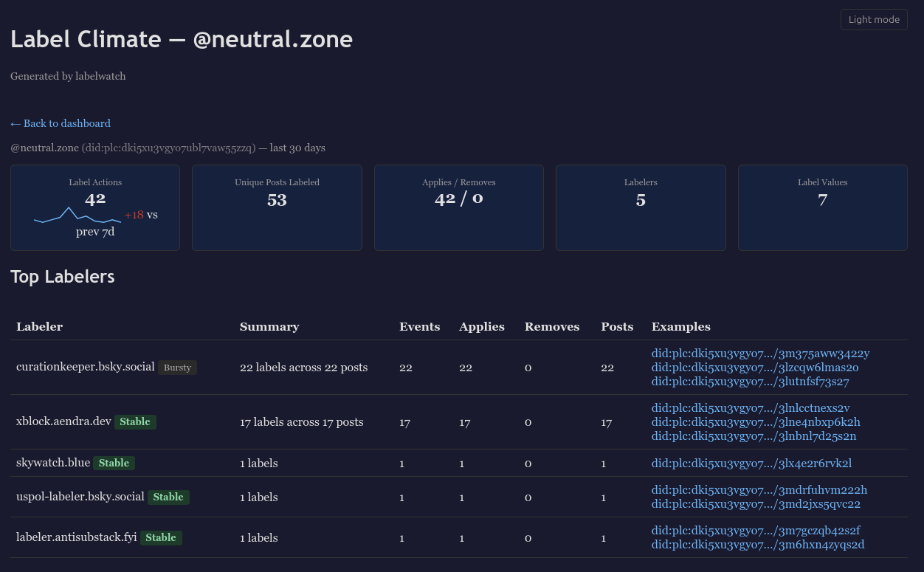This screenshot has height=572, width=924.
Task: Click the example link ending 3lne4nbxp6k2h
Action: pos(754,421)
